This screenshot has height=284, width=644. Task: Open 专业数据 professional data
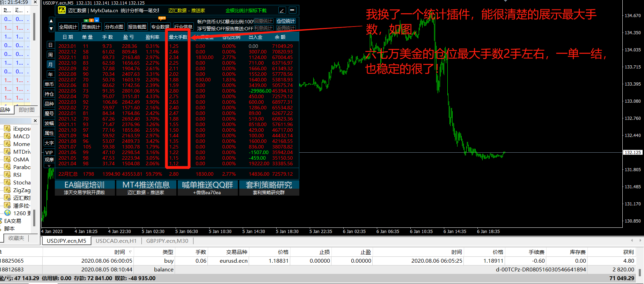pos(160,27)
